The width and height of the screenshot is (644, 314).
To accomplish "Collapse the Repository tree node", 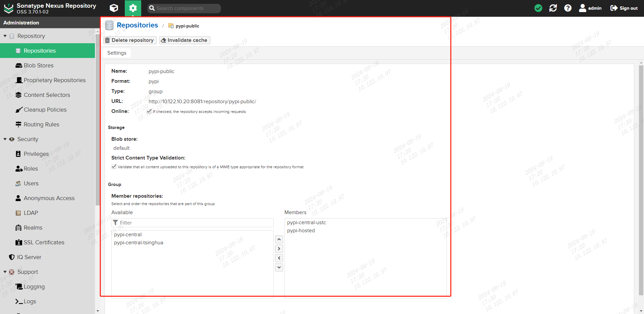I will [x=5, y=36].
